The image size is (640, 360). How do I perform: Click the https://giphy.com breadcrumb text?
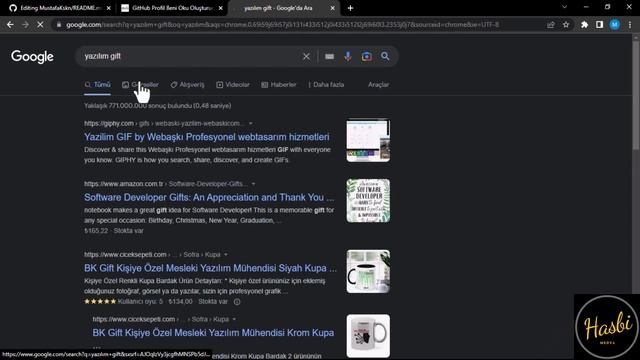109,123
